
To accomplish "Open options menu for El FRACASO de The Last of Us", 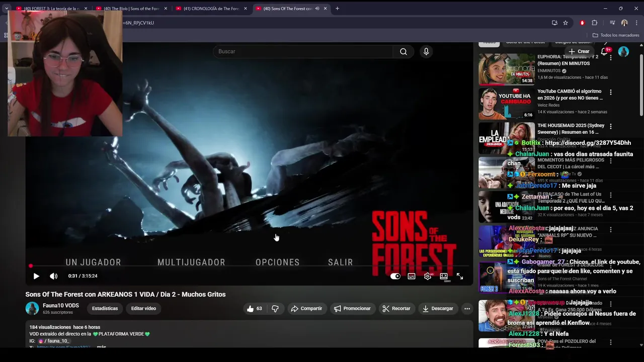I will pos(611,195).
